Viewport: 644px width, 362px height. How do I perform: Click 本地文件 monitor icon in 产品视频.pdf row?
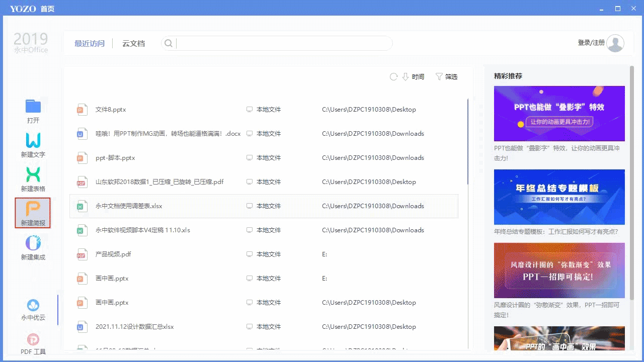pos(249,254)
